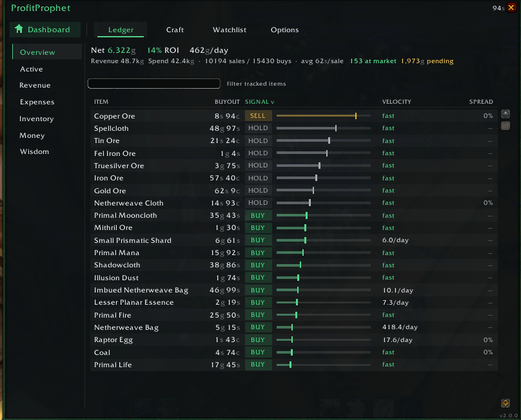Click the '153 at market' summary text
The image size is (521, 420).
click(373, 61)
